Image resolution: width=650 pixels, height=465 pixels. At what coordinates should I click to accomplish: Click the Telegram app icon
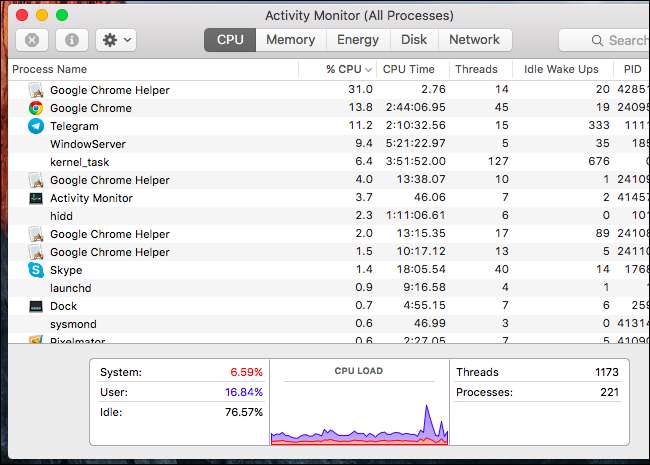[x=36, y=126]
